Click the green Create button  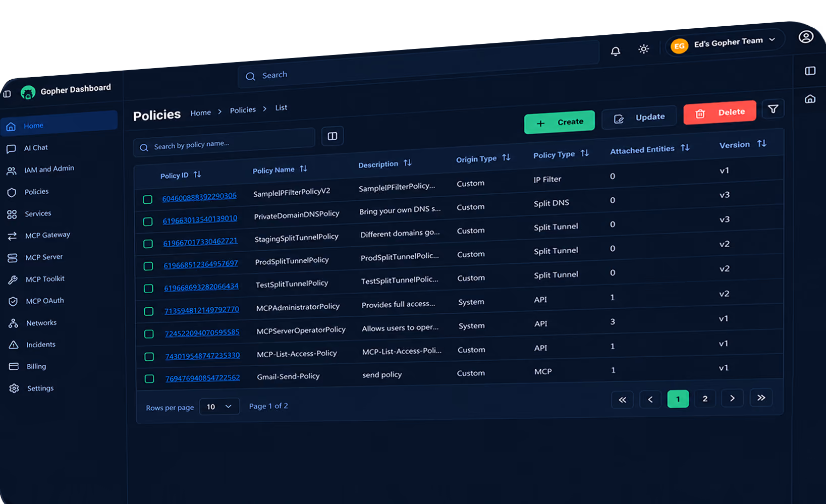point(560,122)
